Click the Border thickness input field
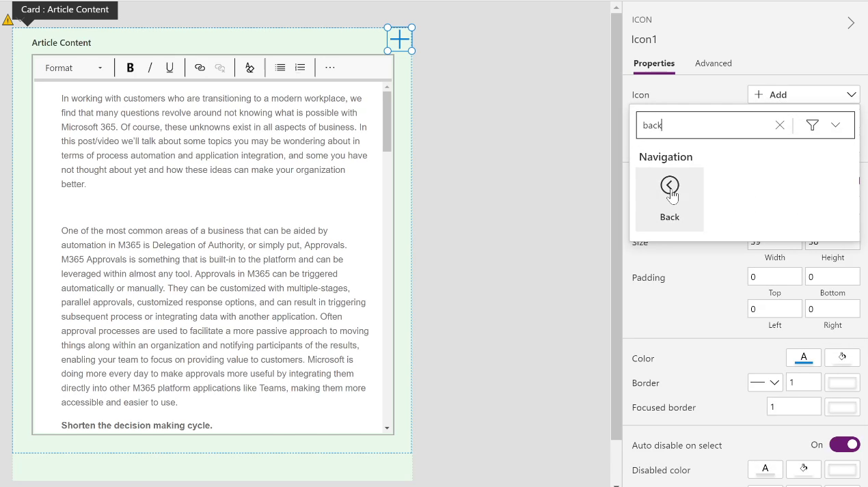868x487 pixels. pos(803,382)
